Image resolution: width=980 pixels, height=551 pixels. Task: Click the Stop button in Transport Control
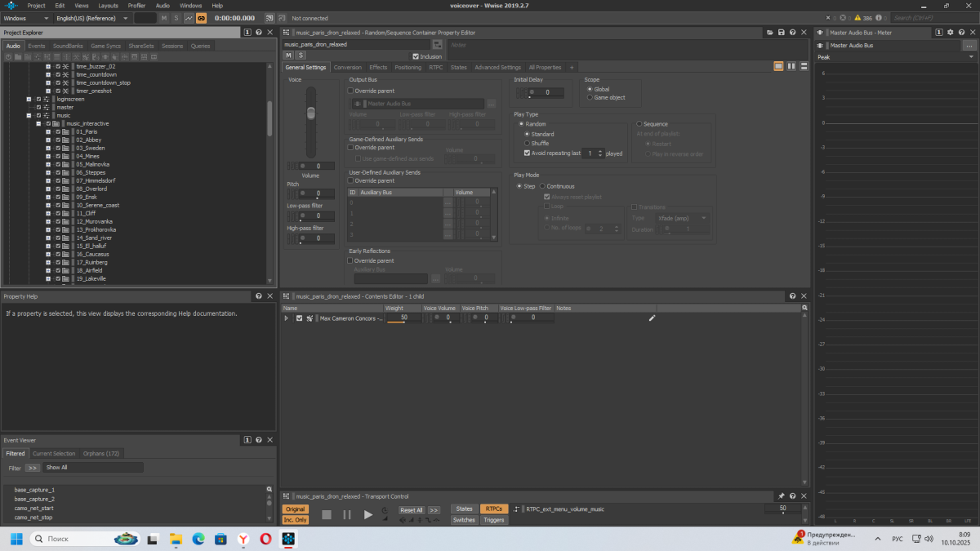click(x=327, y=514)
